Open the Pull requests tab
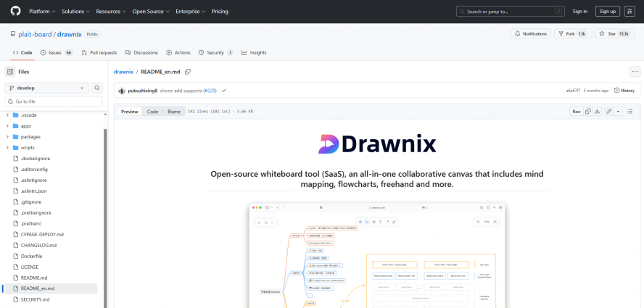 [99, 53]
